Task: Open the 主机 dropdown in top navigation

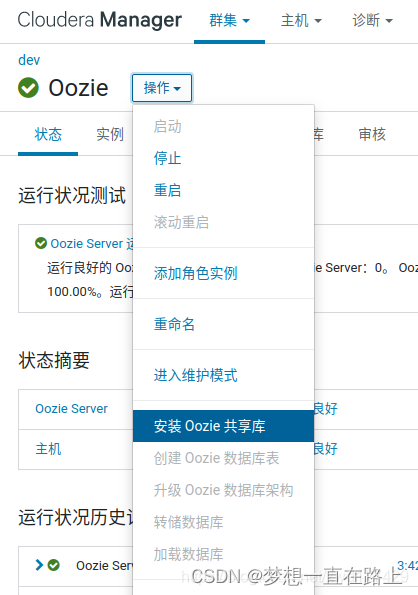Action: pos(301,20)
